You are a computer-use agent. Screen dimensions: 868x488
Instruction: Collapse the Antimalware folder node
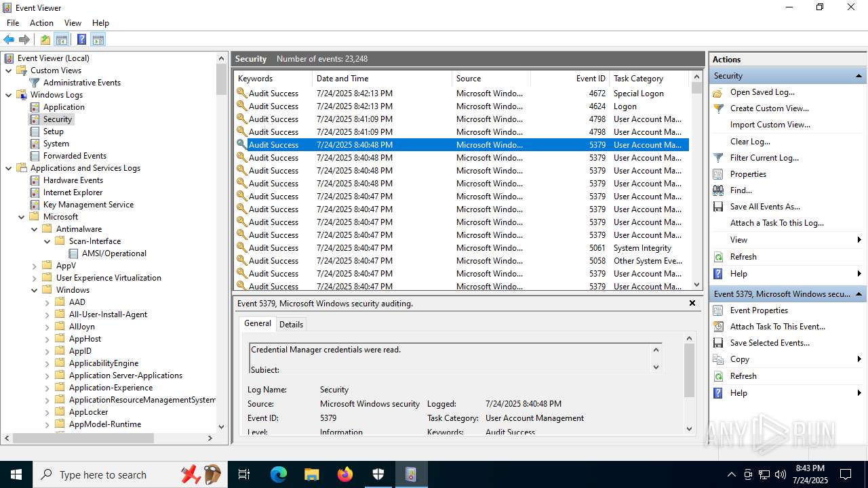pos(35,229)
